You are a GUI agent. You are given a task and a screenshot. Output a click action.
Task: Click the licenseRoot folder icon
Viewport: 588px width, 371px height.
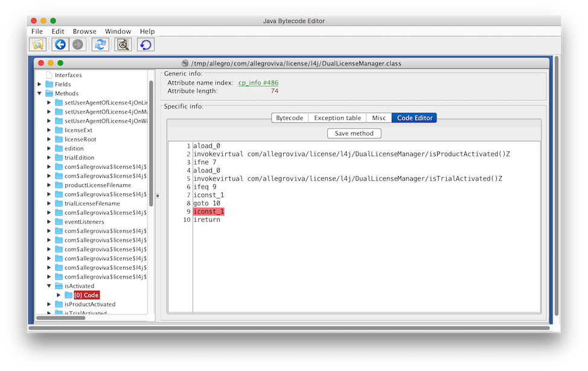tap(59, 139)
